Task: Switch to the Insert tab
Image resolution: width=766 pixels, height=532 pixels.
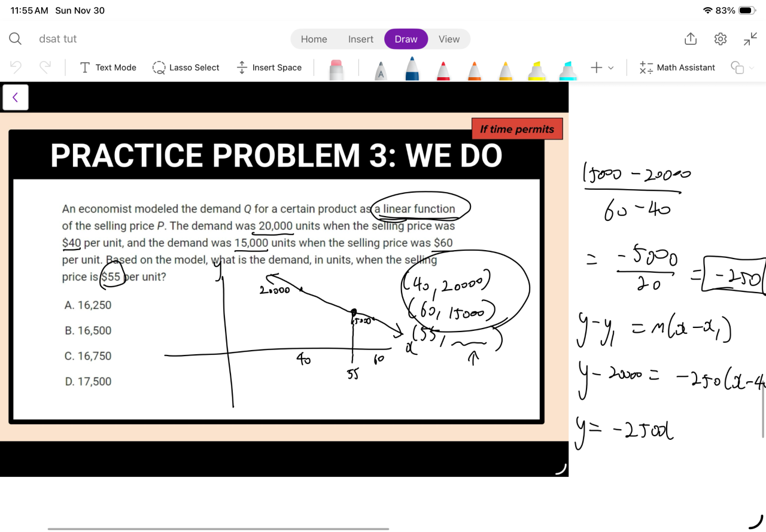Action: tap(361, 39)
